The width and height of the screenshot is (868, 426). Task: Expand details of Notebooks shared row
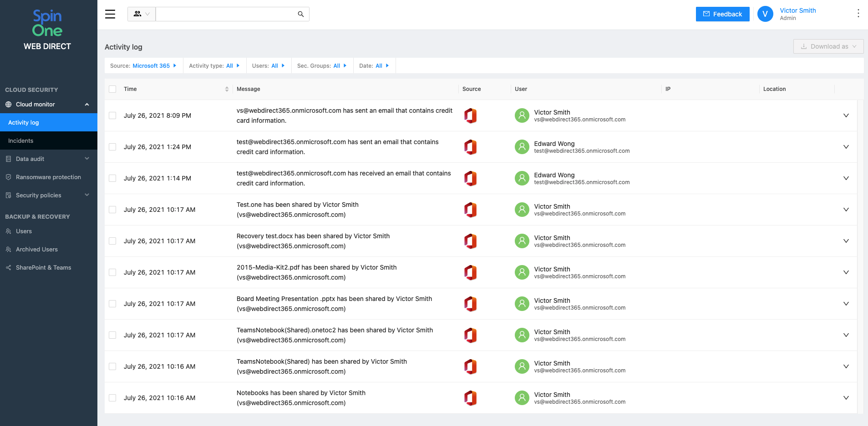[x=846, y=398]
